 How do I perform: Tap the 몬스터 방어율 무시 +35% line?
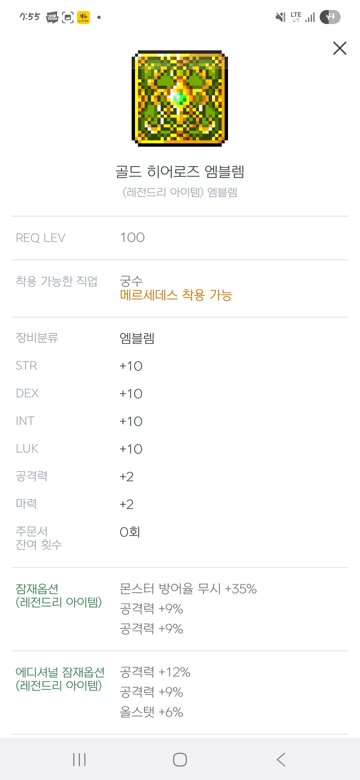[188, 589]
